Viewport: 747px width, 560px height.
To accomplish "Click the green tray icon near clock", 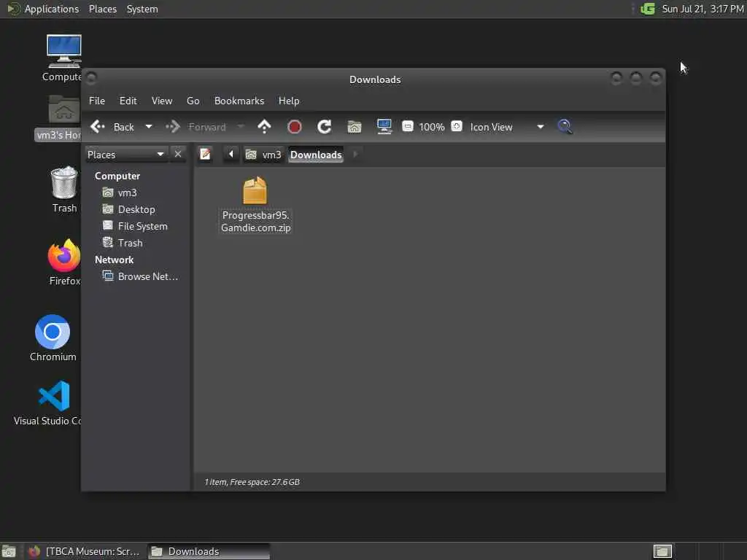I will pos(648,9).
